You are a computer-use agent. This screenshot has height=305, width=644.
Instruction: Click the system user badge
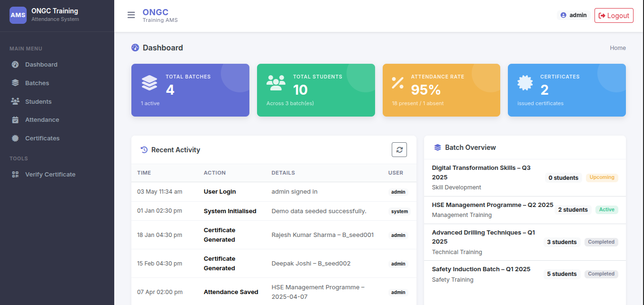tap(400, 211)
